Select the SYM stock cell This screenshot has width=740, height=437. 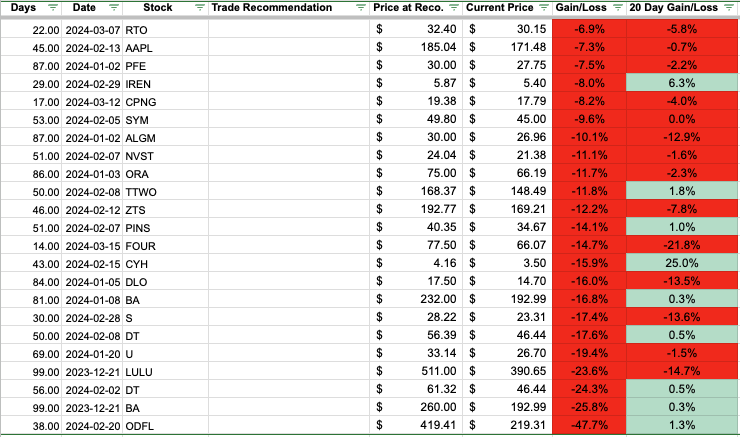pos(166,120)
